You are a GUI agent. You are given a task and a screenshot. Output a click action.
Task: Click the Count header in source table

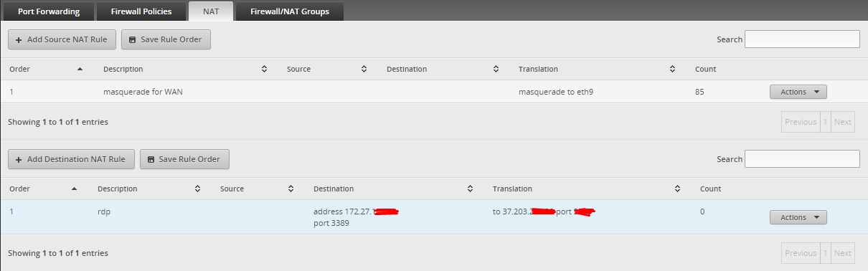[705, 69]
